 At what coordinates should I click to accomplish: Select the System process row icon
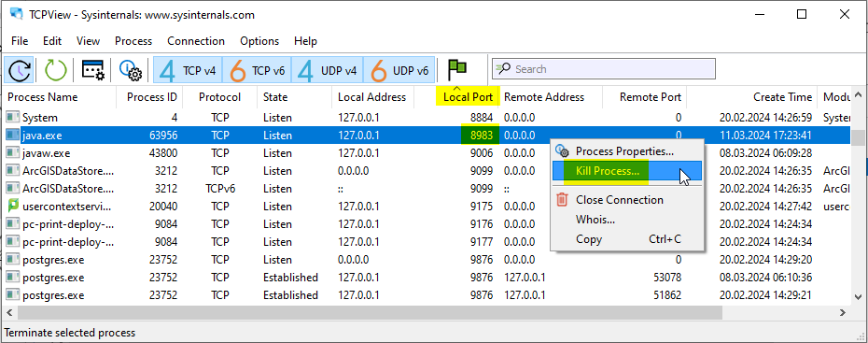tap(13, 118)
